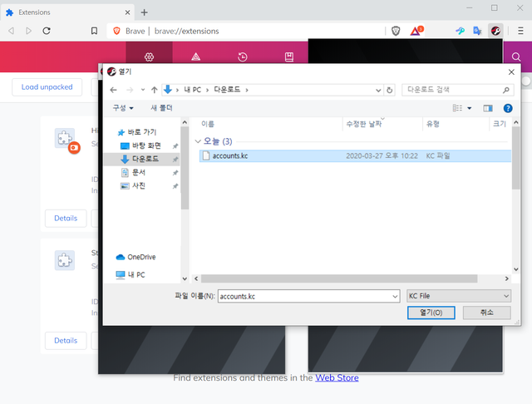
Task: Click the file list vertical scrollbar down arrow
Action: 516,269
